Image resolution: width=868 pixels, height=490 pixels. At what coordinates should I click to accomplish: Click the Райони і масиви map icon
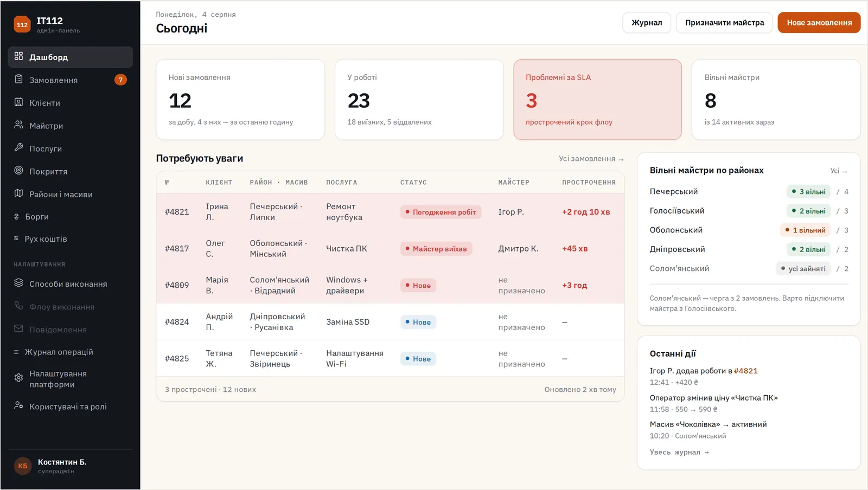click(18, 194)
